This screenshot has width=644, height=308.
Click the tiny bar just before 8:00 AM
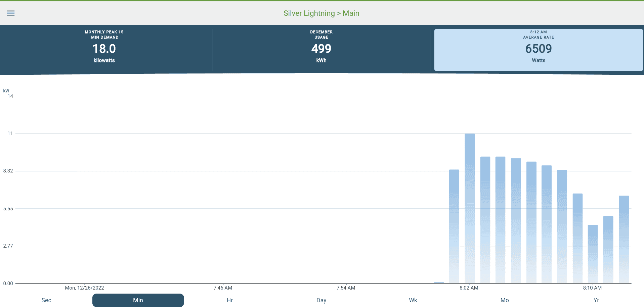coord(439,283)
